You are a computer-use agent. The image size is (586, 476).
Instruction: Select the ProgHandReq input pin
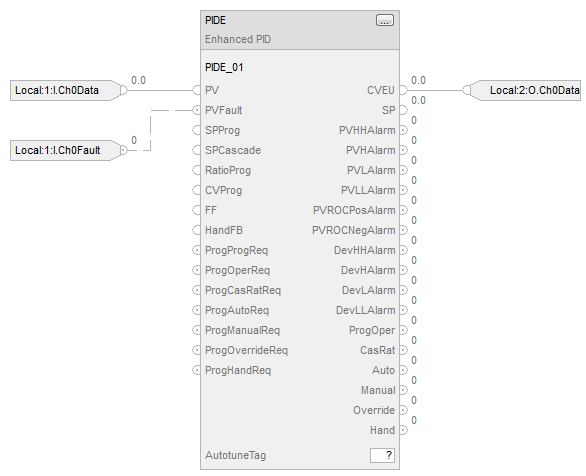coord(197,370)
